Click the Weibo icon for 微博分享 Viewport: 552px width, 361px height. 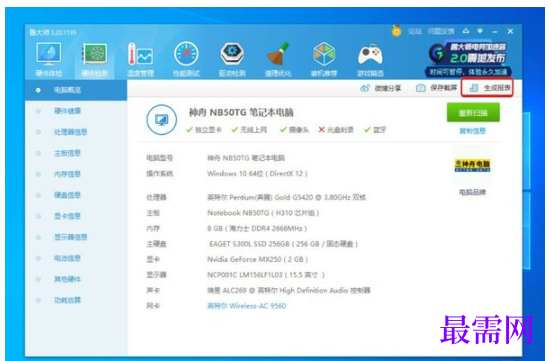[x=365, y=88]
